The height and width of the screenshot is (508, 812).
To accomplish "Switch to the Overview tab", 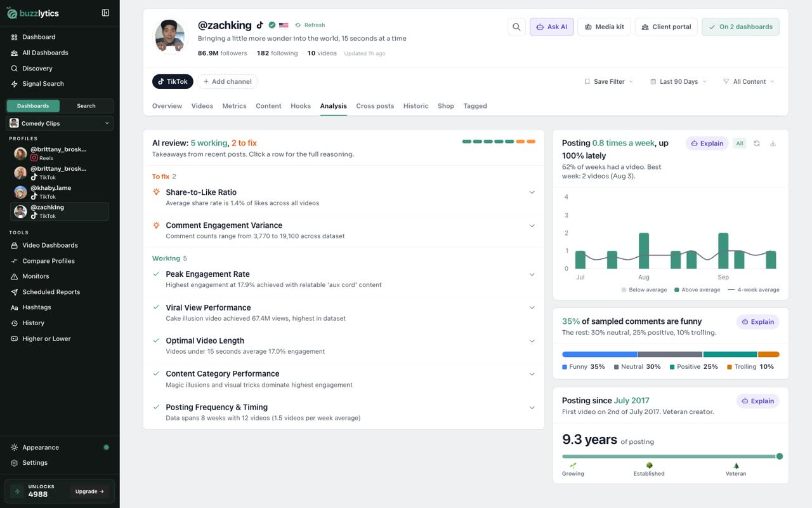I will [167, 106].
